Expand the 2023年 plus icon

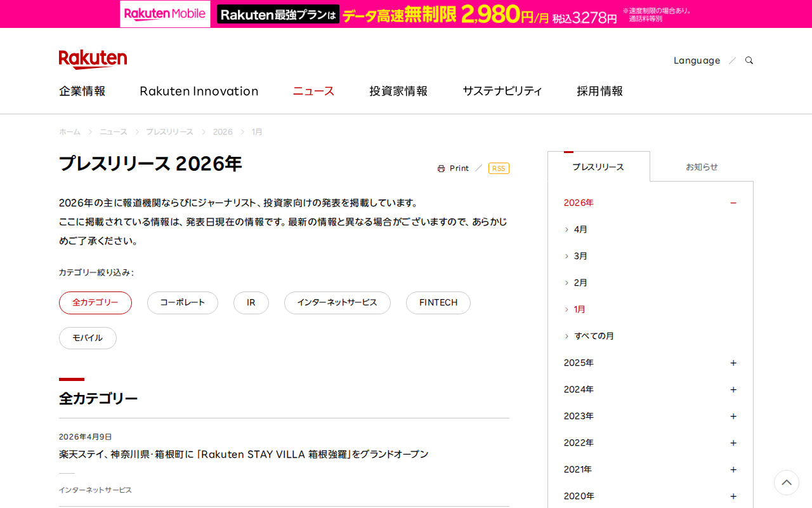(733, 416)
